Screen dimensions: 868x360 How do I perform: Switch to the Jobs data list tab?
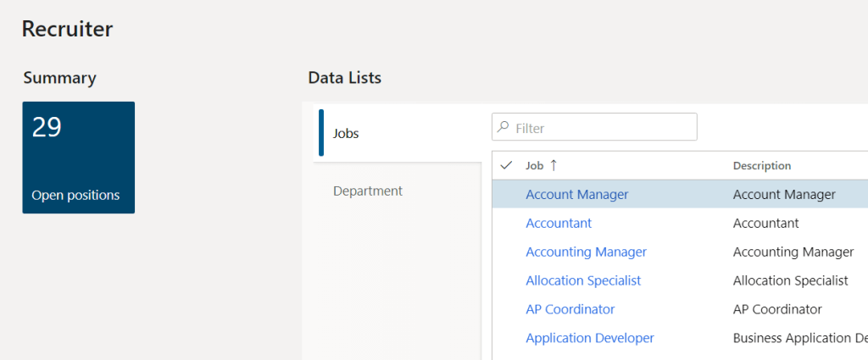(x=346, y=133)
